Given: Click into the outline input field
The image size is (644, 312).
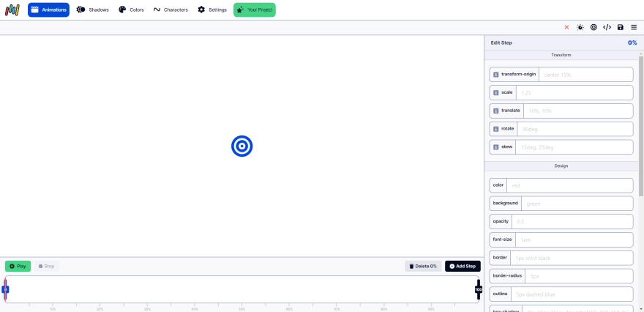Looking at the screenshot, I should point(572,294).
